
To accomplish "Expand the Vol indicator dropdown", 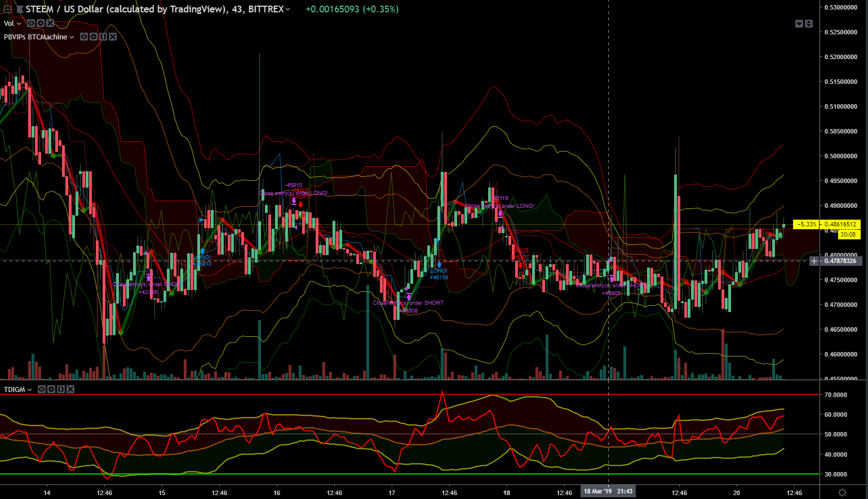I will point(19,24).
